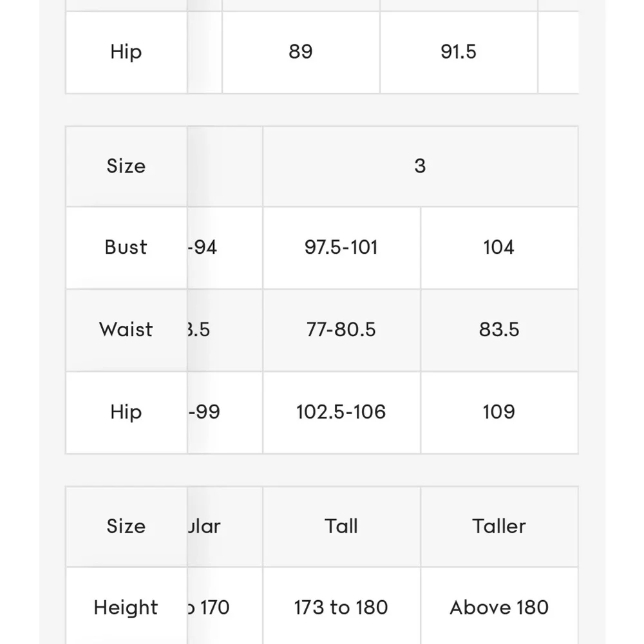Select the Above 180 height cell
The height and width of the screenshot is (644, 644).
pos(499,607)
